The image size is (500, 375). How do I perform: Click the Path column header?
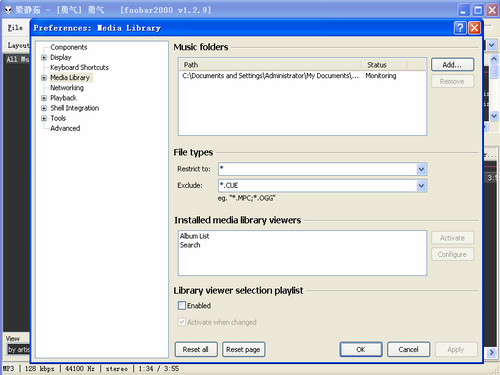270,65
